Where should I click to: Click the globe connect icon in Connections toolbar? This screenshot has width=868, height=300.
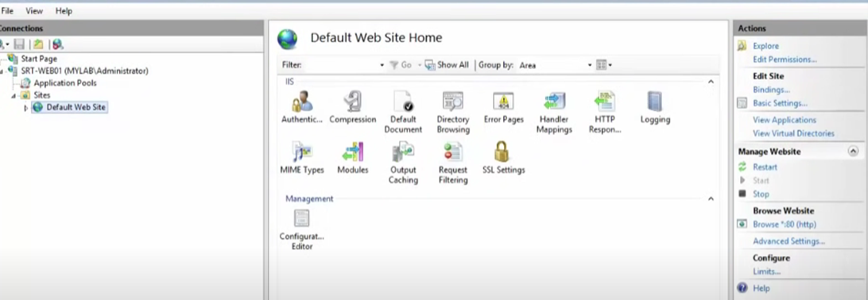(57, 44)
